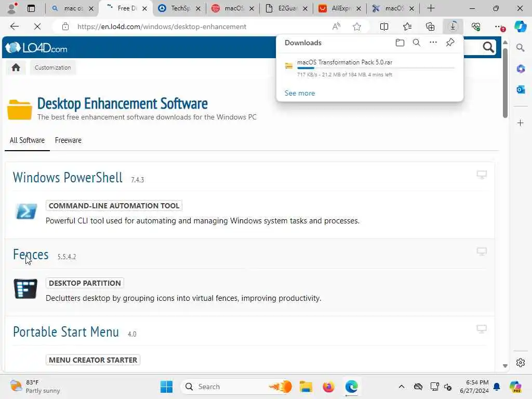Open the Collections icon
532x399 pixels.
click(430, 26)
